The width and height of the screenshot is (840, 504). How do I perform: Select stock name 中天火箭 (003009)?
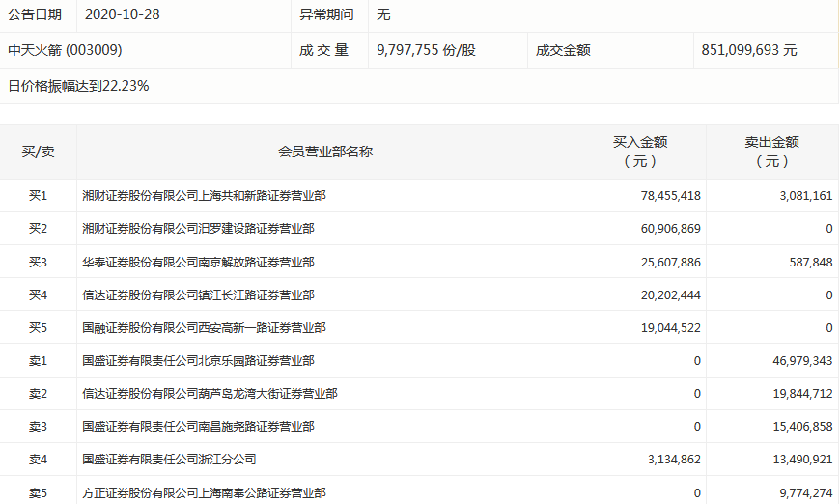point(65,50)
